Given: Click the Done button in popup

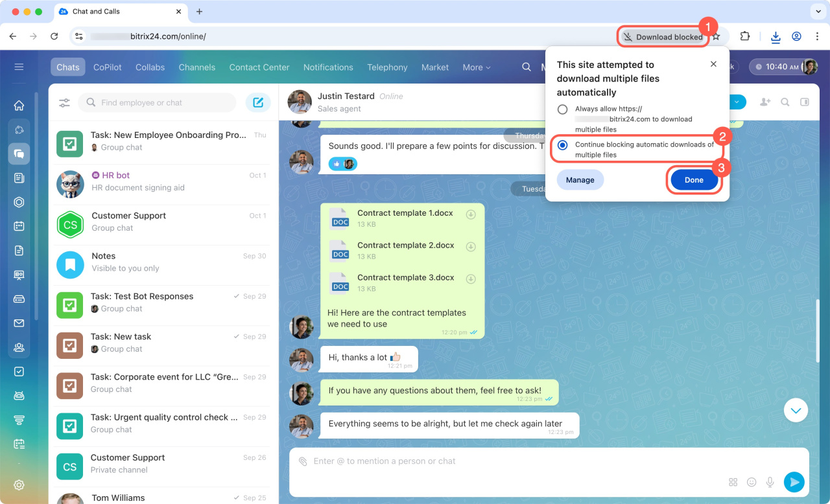Looking at the screenshot, I should pos(693,180).
